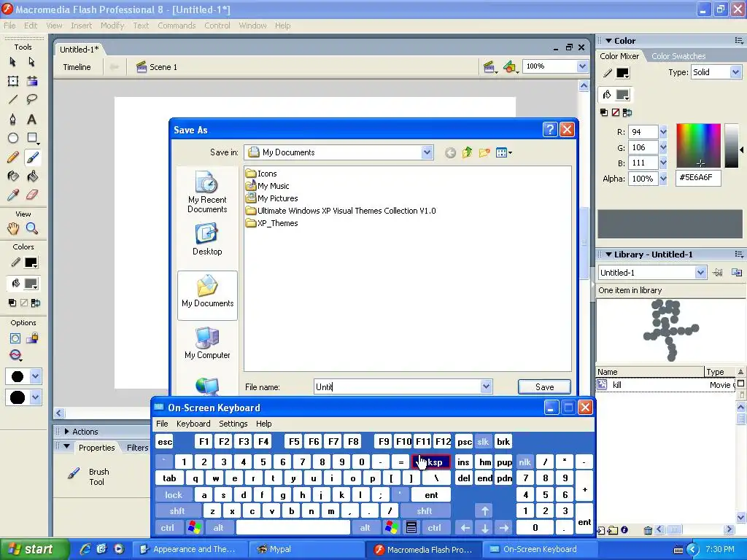
Task: Toggle the nlk num lock key
Action: point(525,462)
